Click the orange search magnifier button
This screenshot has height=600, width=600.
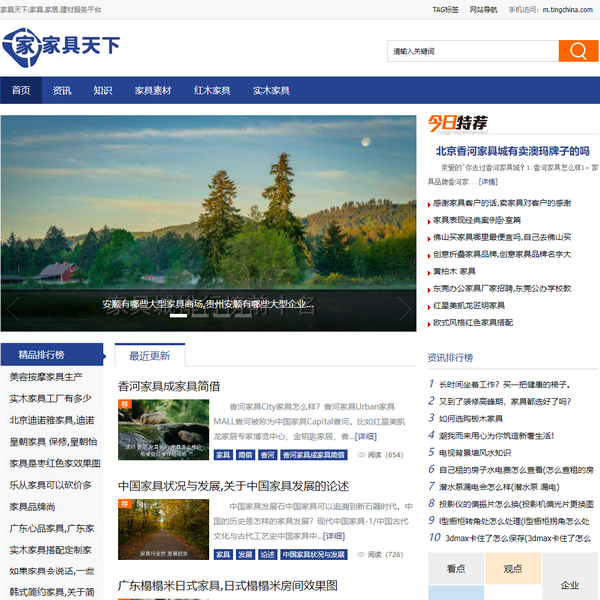578,51
